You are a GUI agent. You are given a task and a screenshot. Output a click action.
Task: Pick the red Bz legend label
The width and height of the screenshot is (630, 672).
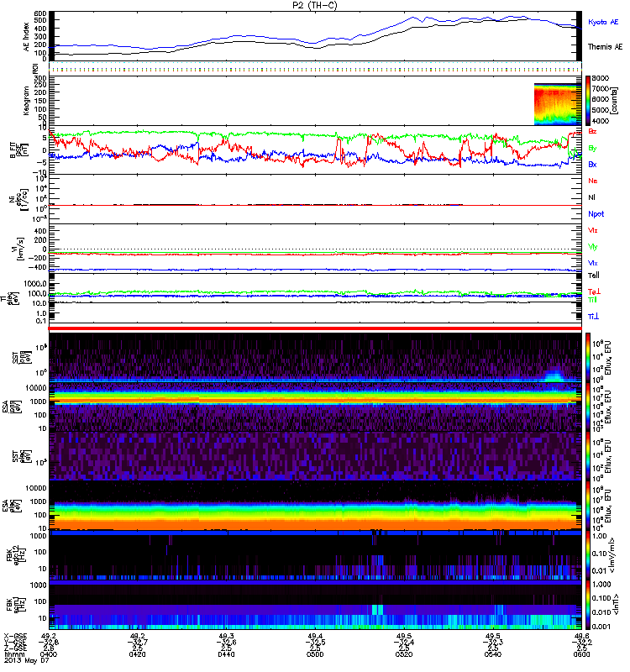[x=593, y=132]
